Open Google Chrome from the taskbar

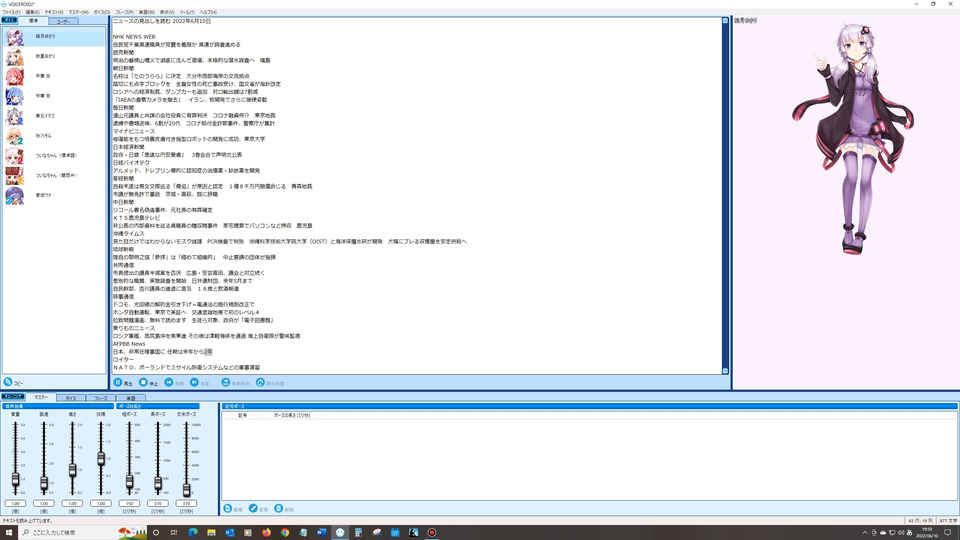285,532
